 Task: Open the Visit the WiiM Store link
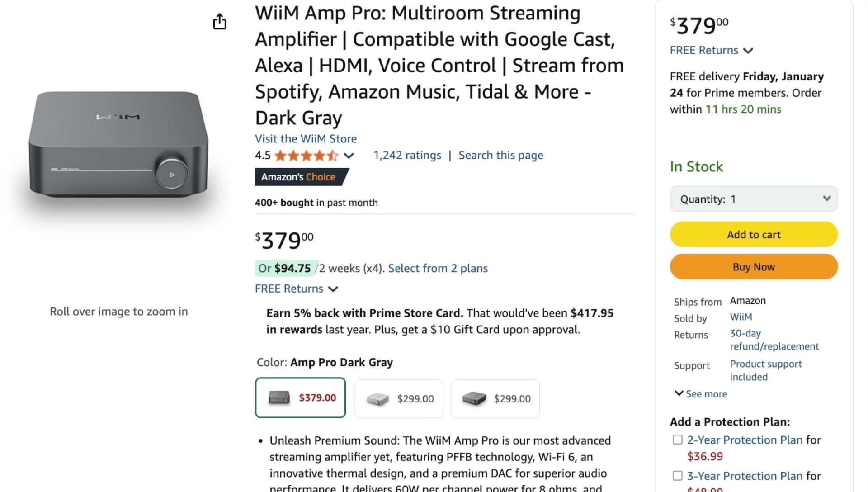[306, 139]
